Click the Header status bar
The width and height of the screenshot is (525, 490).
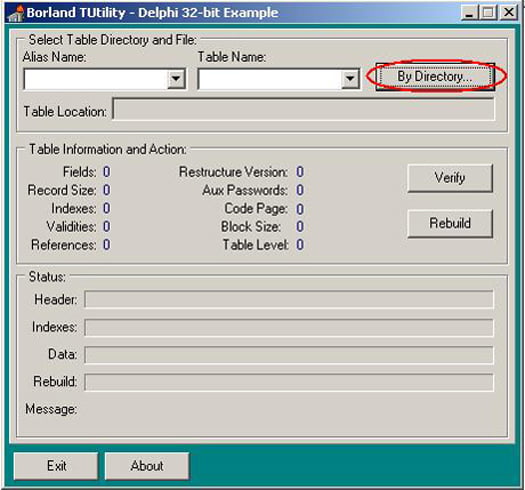289,299
